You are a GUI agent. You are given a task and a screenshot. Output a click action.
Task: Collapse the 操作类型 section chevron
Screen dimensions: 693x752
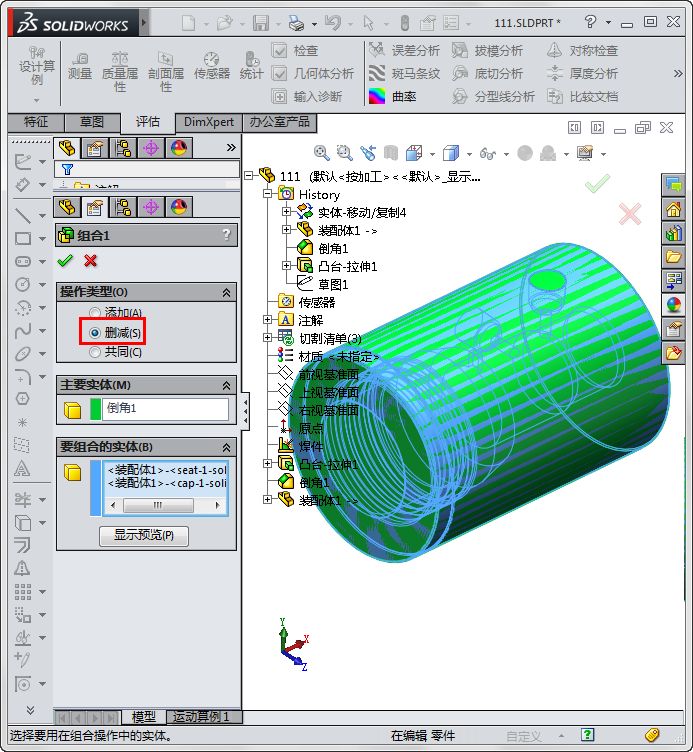226,292
